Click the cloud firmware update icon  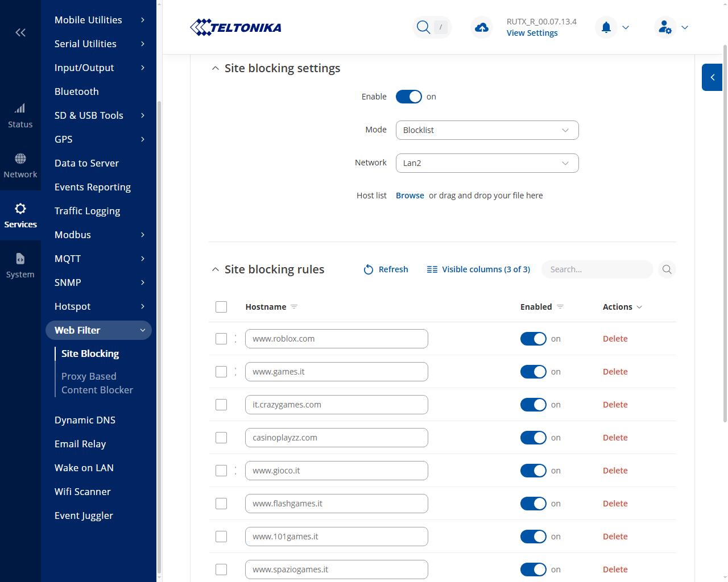[x=482, y=27]
